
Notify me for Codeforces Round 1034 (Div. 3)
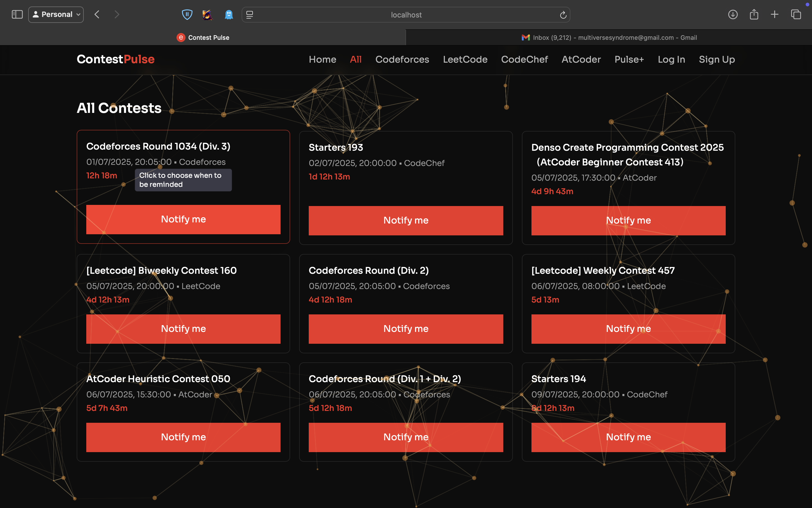coord(183,219)
